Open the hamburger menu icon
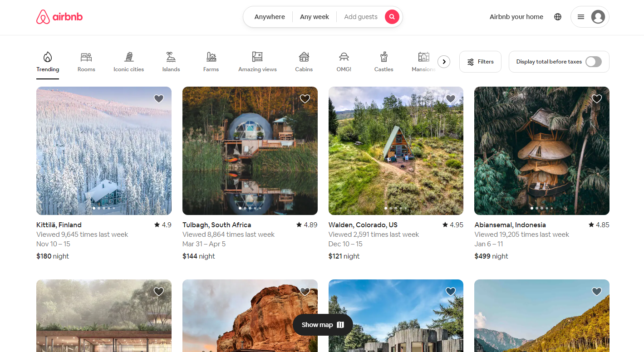 coord(580,17)
